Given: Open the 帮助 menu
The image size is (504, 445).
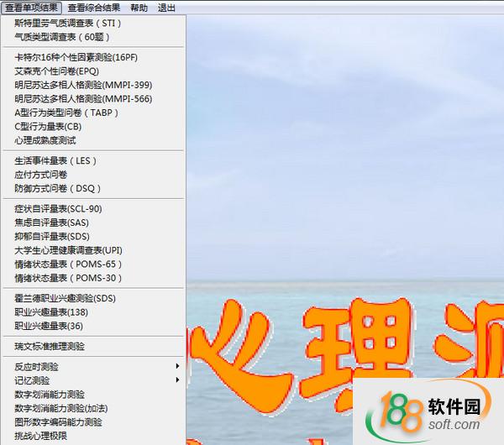Looking at the screenshot, I should tap(139, 8).
